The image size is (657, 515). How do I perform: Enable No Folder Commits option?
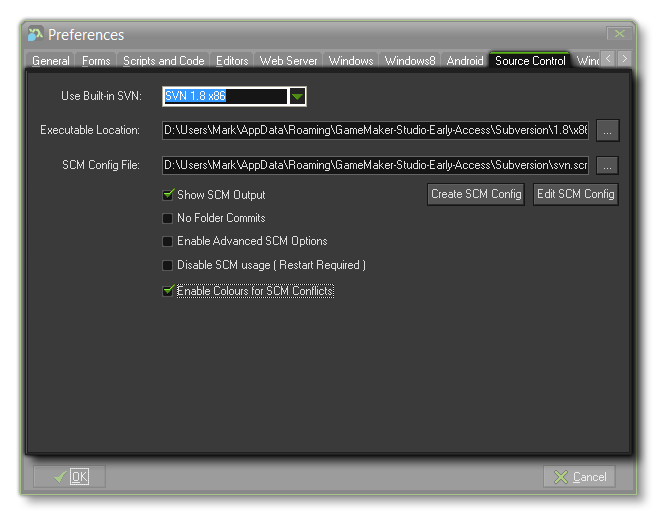(168, 218)
